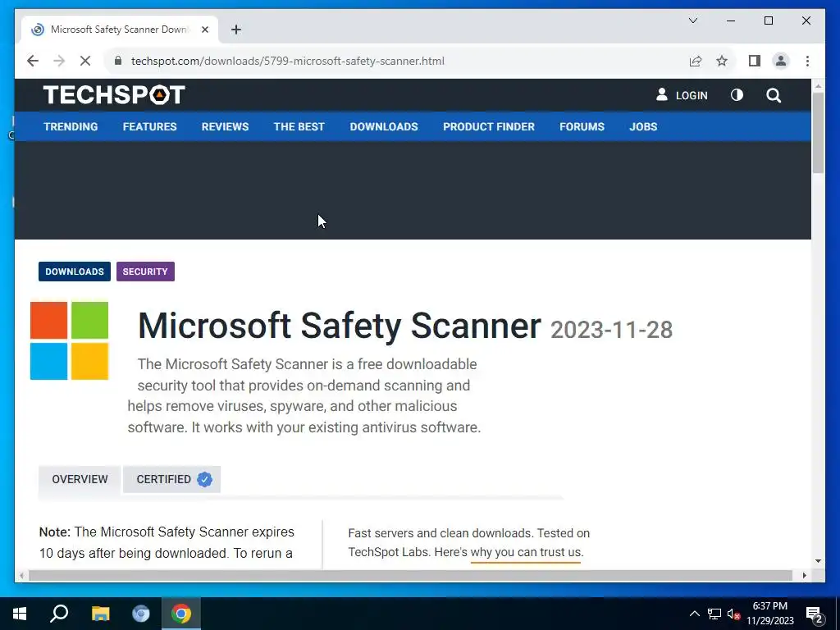Image resolution: width=840 pixels, height=630 pixels.
Task: Open the Windows Start menu
Action: coord(20,614)
